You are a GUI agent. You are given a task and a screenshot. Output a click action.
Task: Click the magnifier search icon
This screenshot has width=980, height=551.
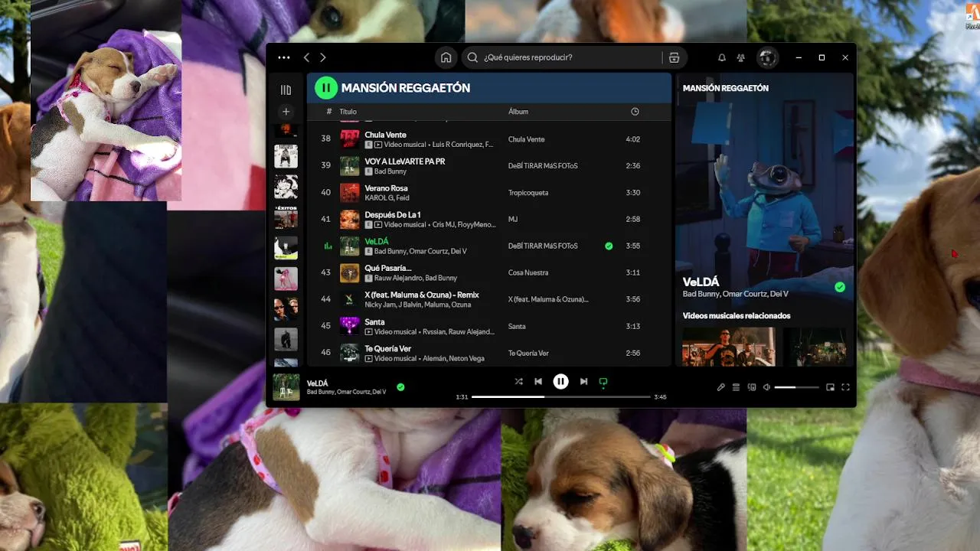(472, 57)
